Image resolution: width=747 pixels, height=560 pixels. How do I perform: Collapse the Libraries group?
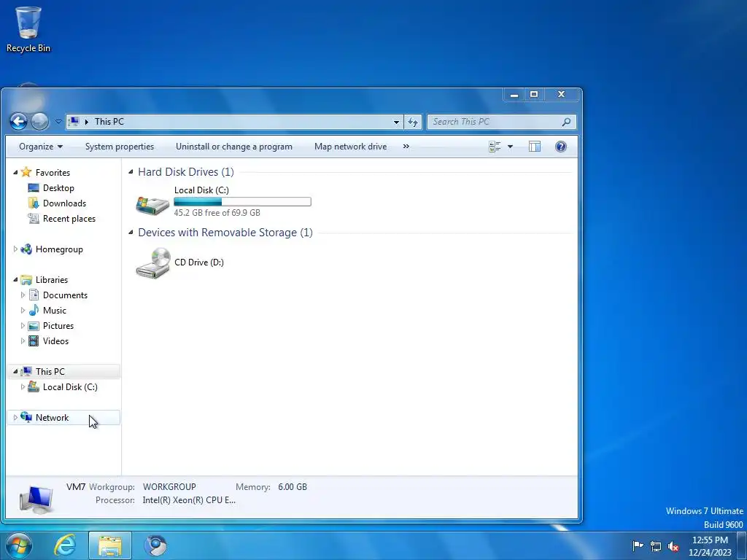coord(15,280)
